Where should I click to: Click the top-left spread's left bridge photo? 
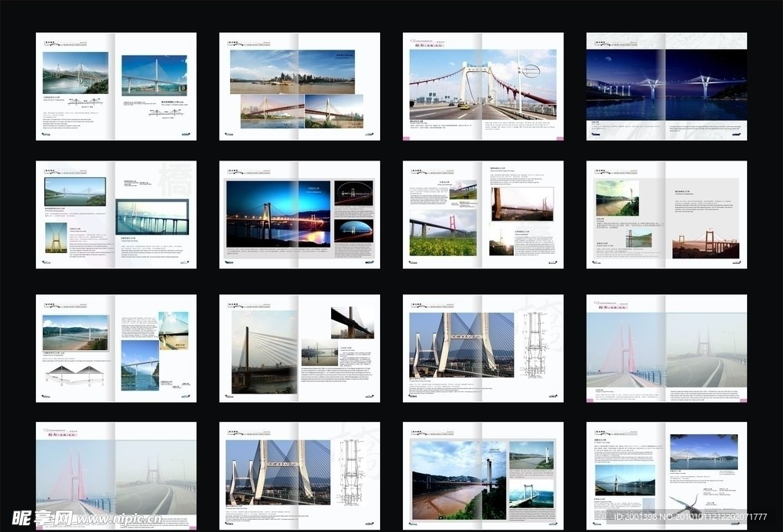75,73
